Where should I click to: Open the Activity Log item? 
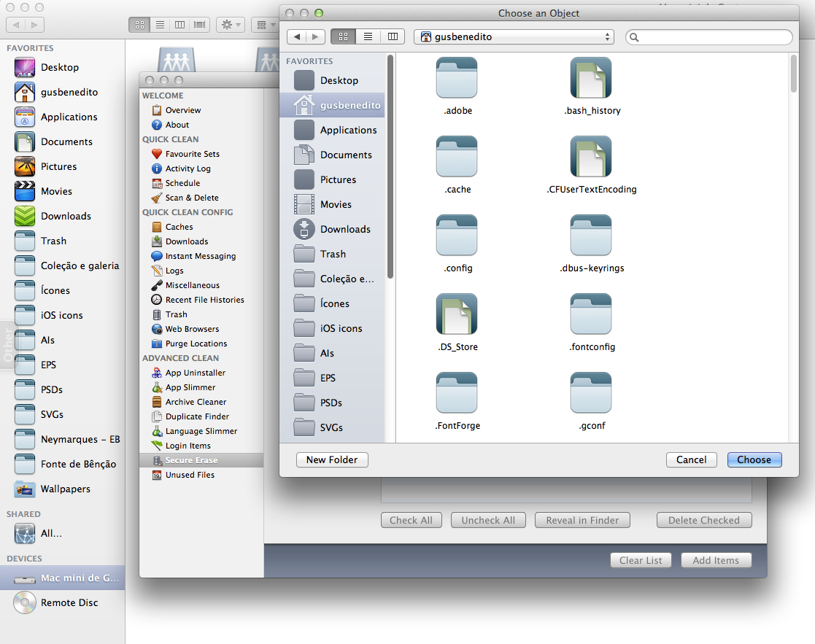point(181,168)
